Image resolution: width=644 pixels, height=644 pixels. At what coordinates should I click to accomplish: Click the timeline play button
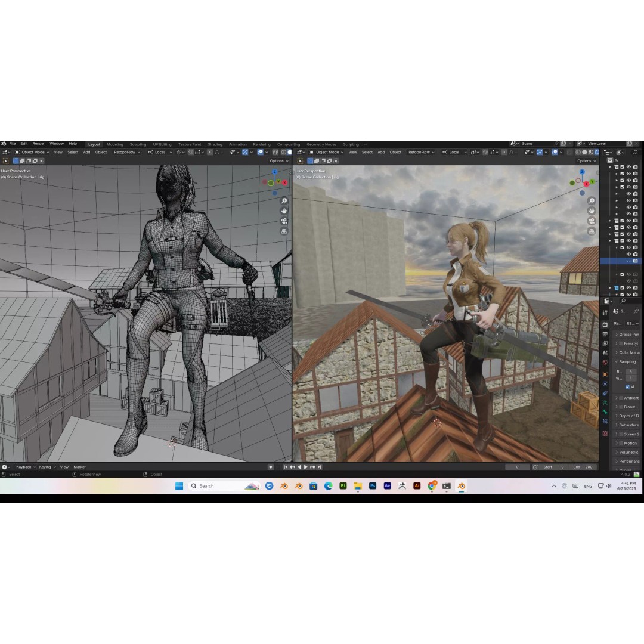point(306,467)
